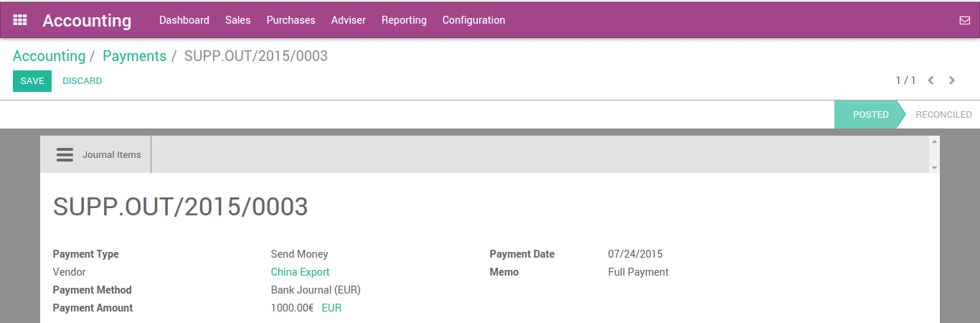
Task: Expand the Reporting menu
Action: tap(404, 20)
